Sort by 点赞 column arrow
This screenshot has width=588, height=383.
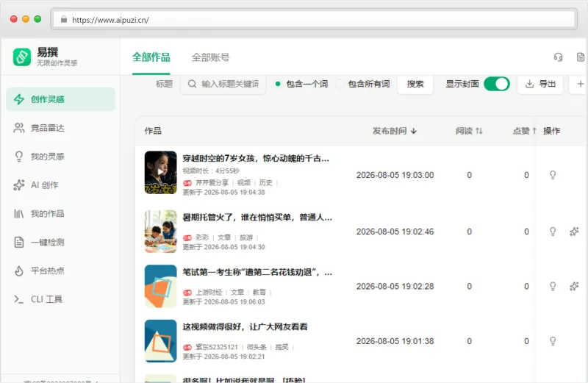[534, 131]
